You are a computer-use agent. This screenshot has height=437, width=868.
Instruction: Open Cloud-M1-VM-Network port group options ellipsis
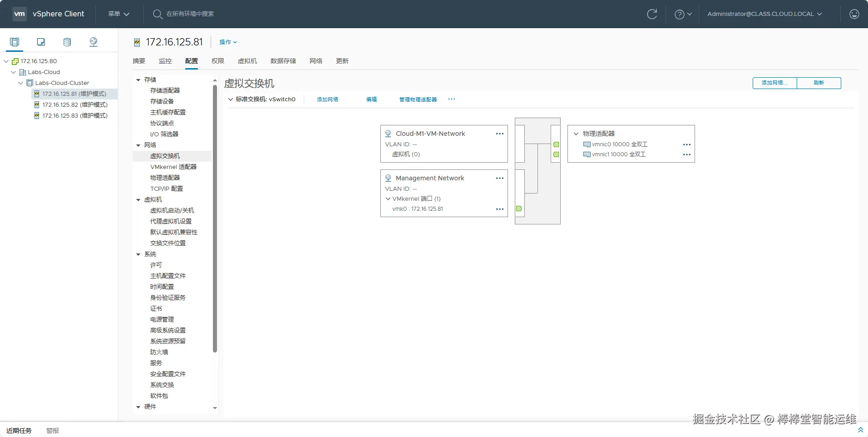pos(500,134)
